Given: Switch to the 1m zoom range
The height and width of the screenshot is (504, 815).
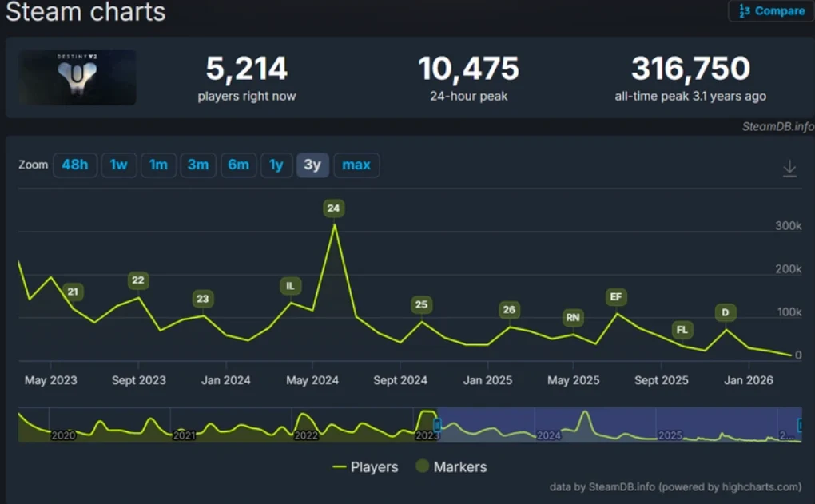Looking at the screenshot, I should (158, 165).
